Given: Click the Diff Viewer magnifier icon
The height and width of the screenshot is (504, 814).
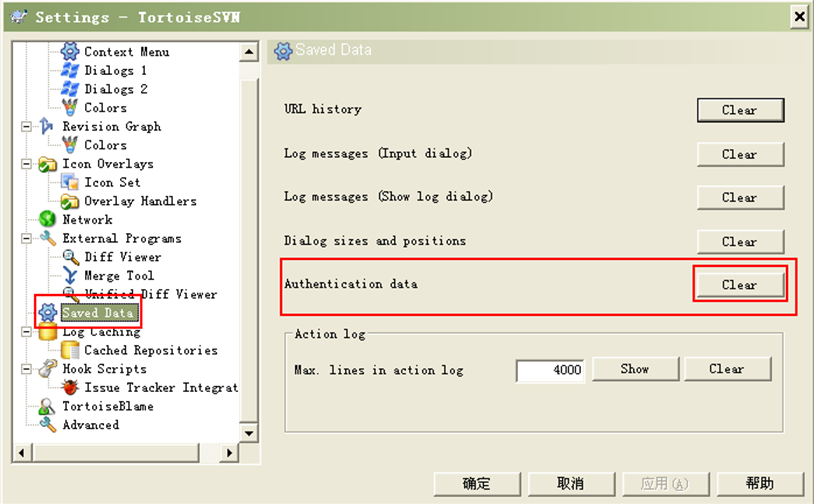Looking at the screenshot, I should pyautogui.click(x=70, y=257).
